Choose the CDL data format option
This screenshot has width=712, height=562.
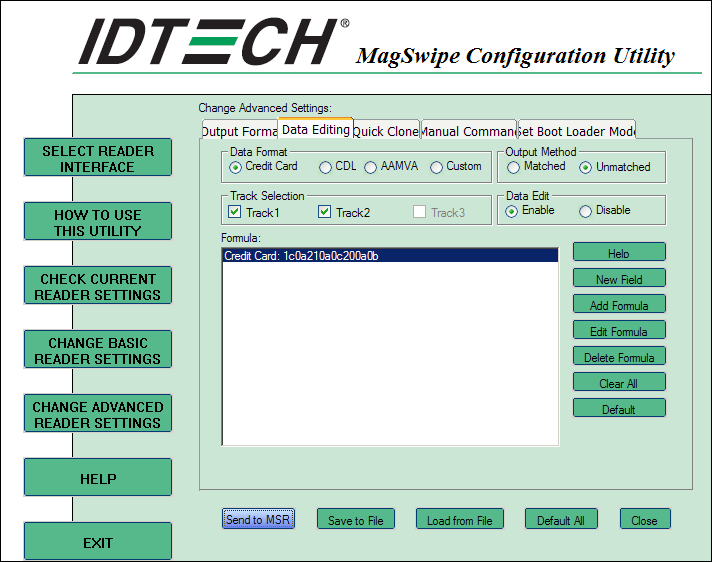coord(325,168)
